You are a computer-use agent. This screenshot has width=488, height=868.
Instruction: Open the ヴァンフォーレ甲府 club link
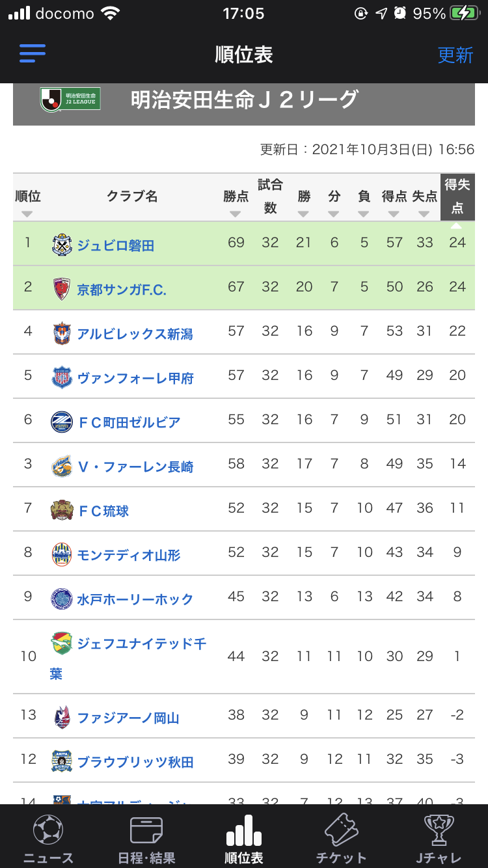point(135,378)
